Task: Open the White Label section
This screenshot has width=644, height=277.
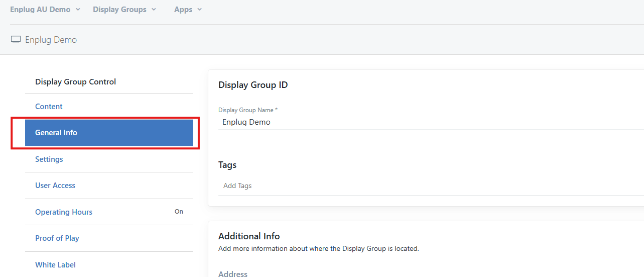Action: coord(55,265)
